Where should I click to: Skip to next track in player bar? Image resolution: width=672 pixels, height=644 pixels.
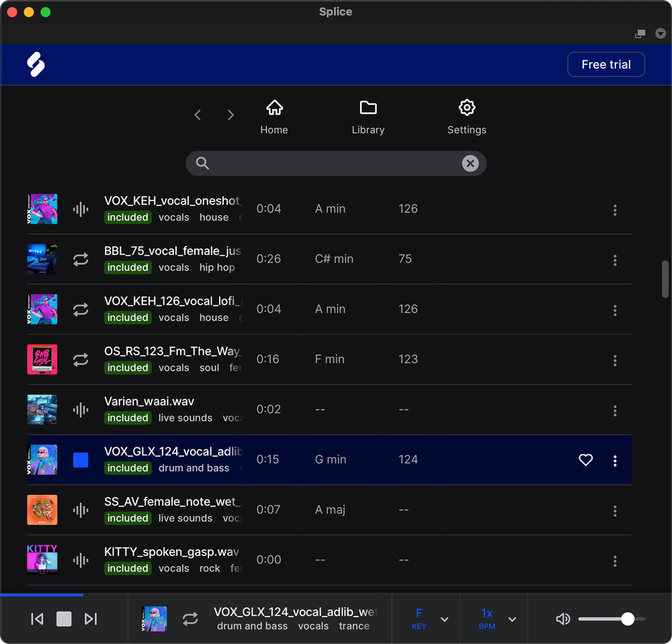point(91,619)
